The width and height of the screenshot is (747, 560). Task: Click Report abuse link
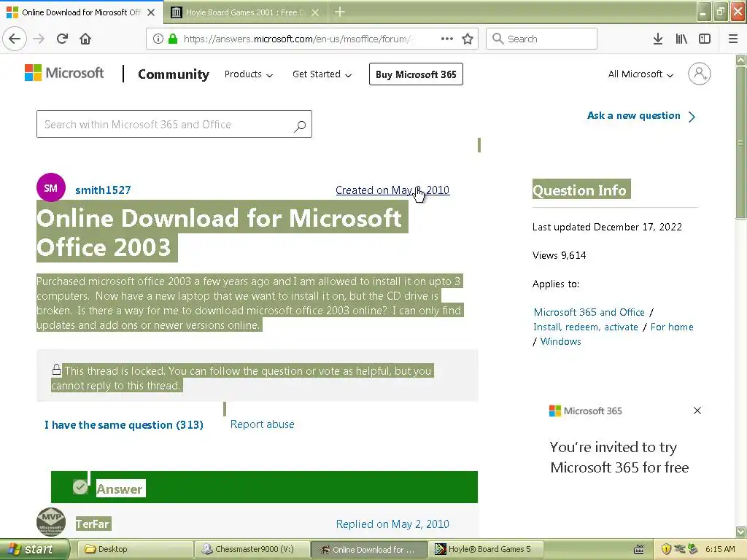(262, 424)
